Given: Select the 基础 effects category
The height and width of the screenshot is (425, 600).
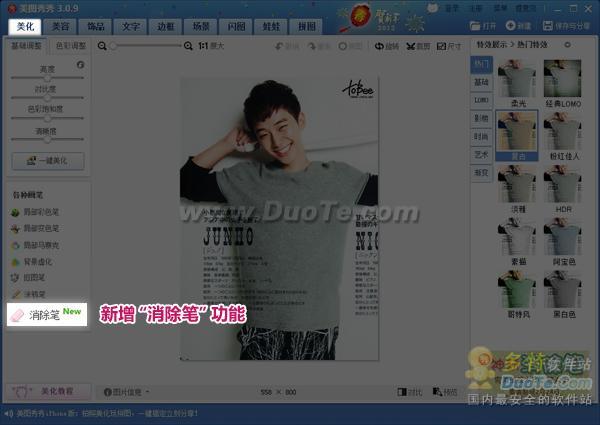Looking at the screenshot, I should click(481, 82).
